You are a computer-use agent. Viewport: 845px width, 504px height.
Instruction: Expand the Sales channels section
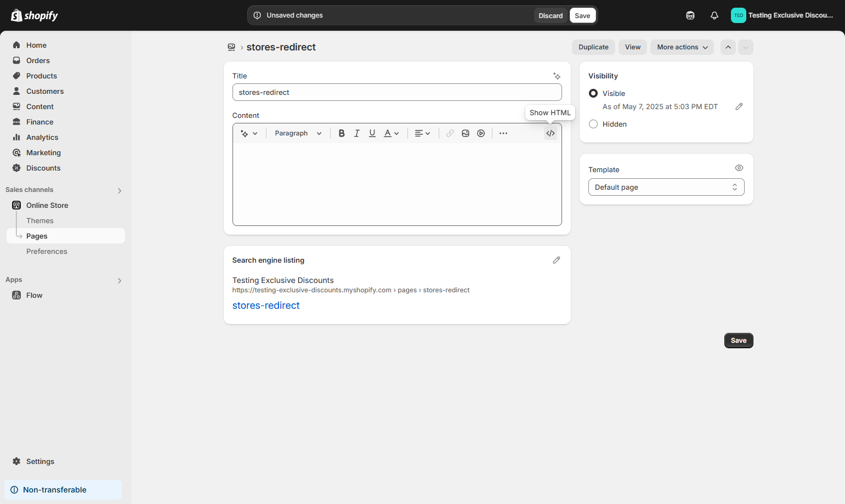120,190
